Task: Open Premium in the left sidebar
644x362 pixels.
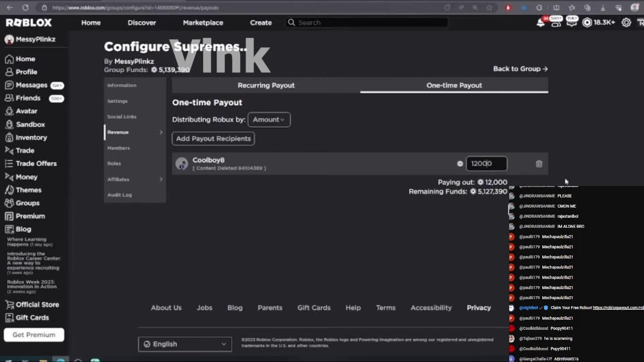Action: 25,216
